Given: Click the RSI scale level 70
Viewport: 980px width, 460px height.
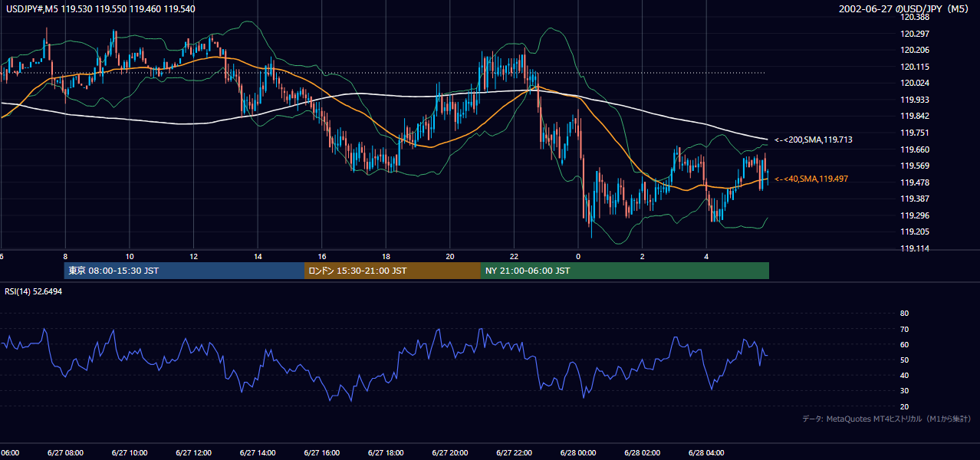Looking at the screenshot, I should click(x=904, y=329).
